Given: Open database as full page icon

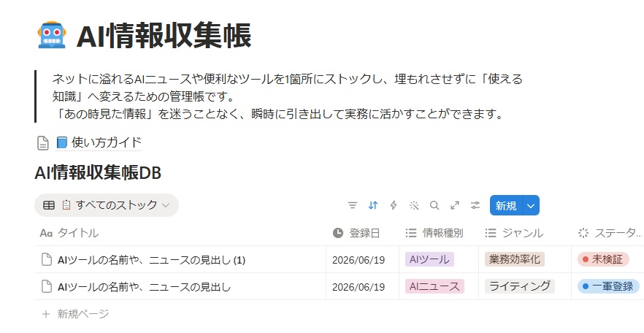Looking at the screenshot, I should [x=455, y=205].
